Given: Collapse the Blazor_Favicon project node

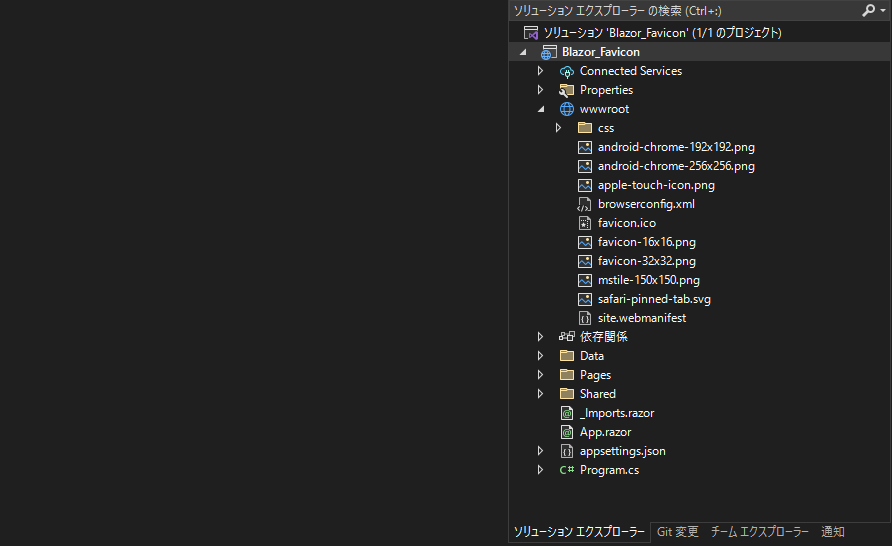Looking at the screenshot, I should (523, 52).
